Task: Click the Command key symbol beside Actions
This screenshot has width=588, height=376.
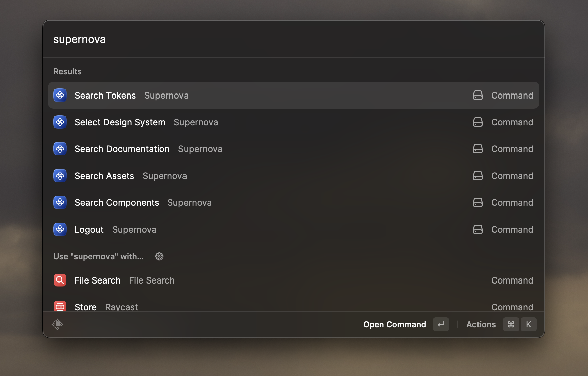Action: (511, 324)
